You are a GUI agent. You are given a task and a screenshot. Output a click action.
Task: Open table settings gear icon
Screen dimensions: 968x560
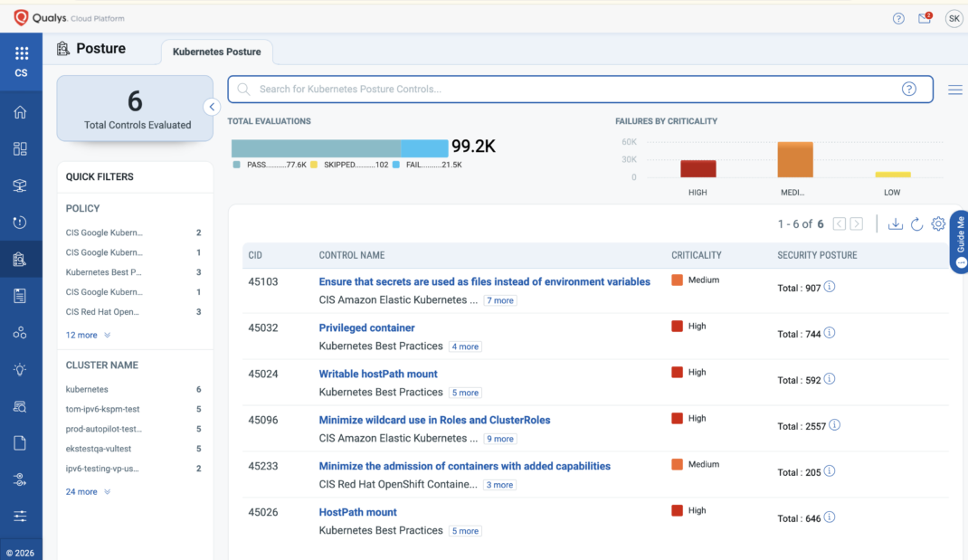938,223
